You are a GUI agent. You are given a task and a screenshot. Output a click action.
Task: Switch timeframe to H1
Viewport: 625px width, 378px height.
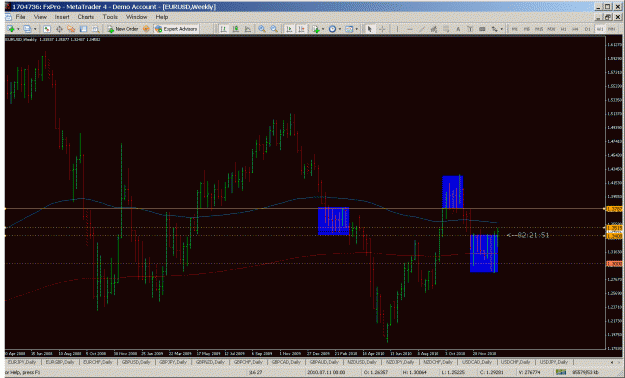click(x=564, y=29)
